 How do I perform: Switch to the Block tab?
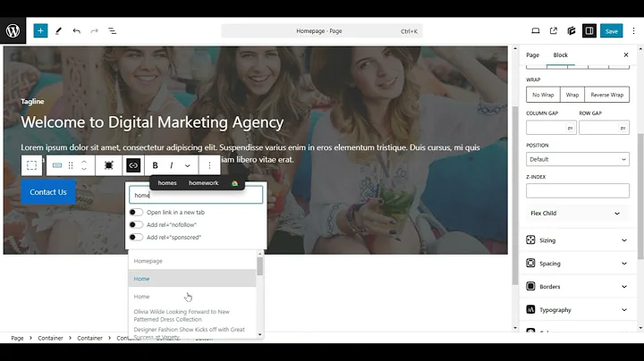[x=560, y=55]
